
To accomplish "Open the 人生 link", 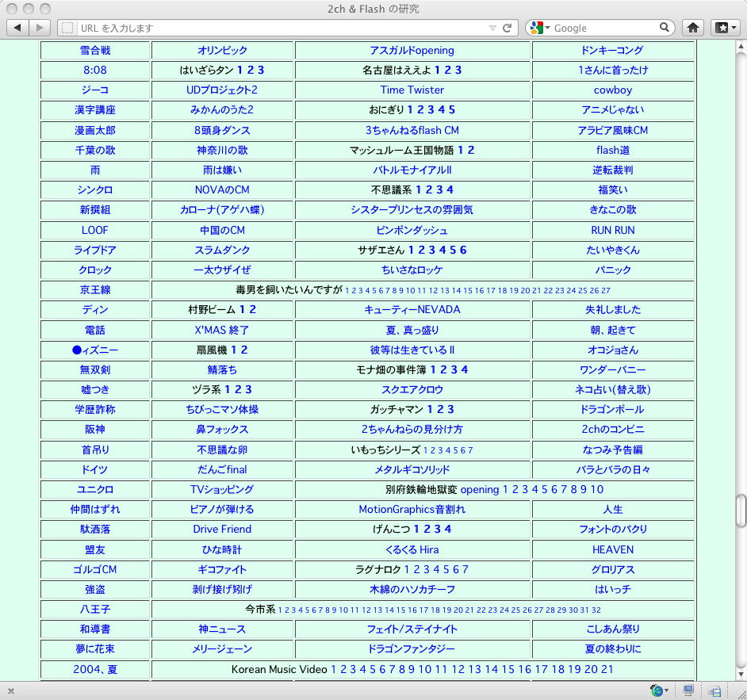I will point(613,510).
